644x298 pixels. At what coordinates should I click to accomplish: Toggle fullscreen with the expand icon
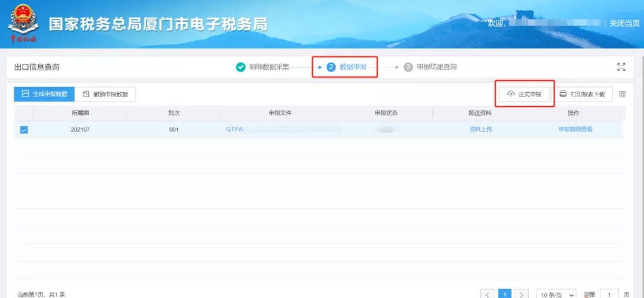tap(621, 67)
